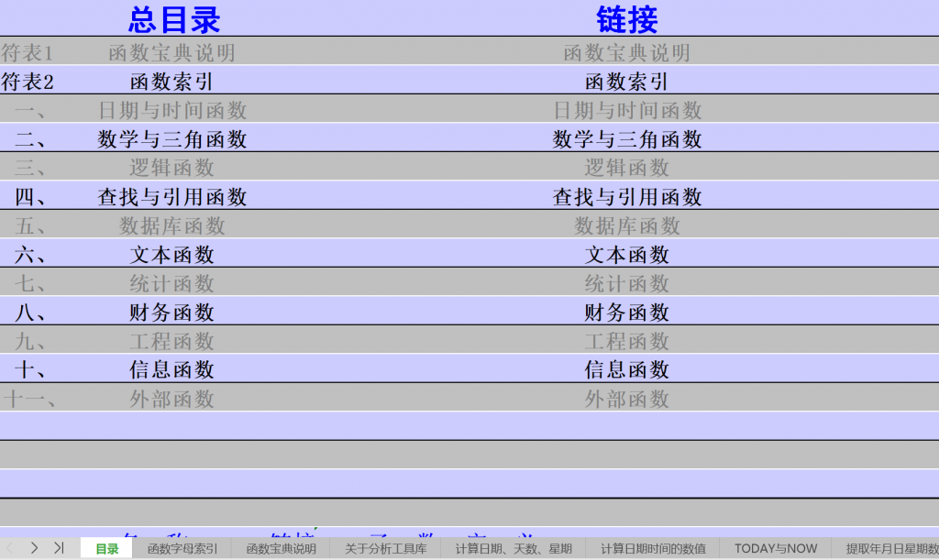
Task: Select the 五、 numbering cell
Action: (x=30, y=225)
